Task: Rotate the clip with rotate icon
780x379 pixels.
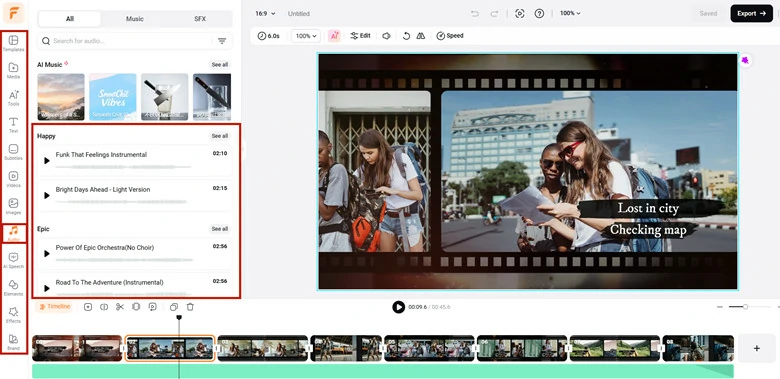Action: coord(406,36)
